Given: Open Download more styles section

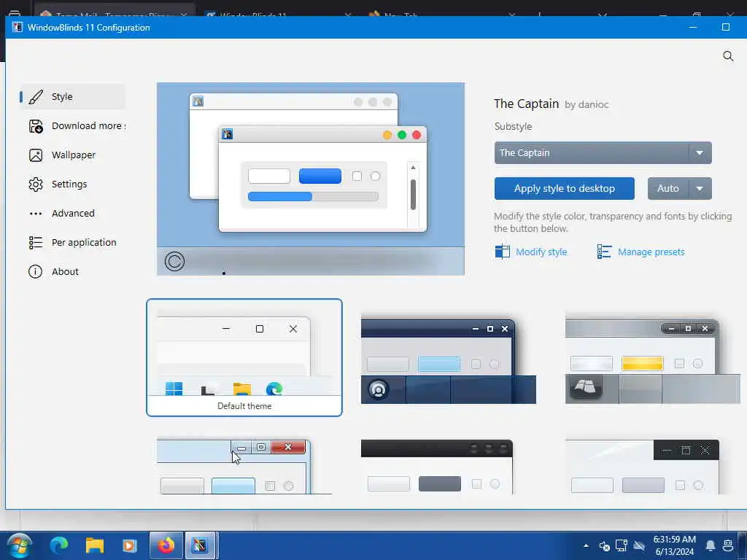Looking at the screenshot, I should (72, 125).
